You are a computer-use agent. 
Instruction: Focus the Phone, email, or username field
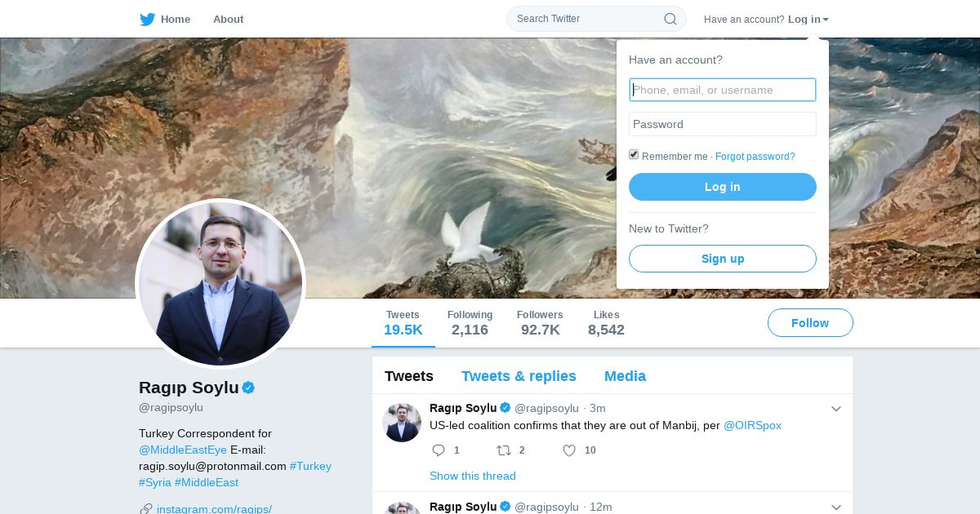point(723,90)
